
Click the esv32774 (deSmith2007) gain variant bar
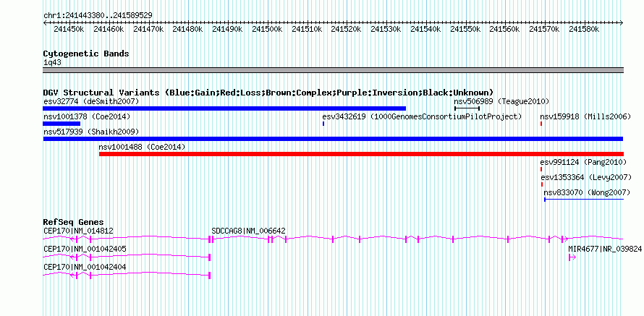pos(224,108)
